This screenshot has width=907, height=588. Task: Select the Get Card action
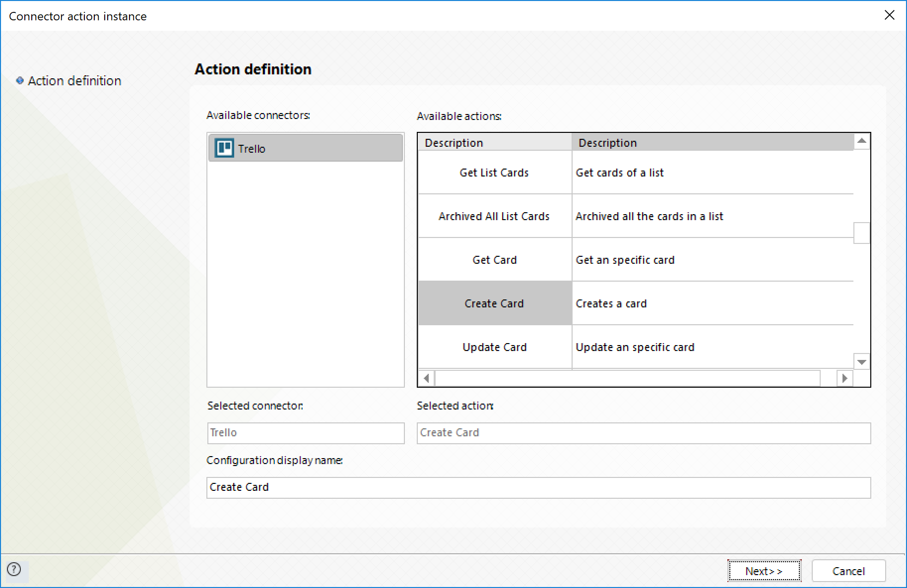[495, 260]
